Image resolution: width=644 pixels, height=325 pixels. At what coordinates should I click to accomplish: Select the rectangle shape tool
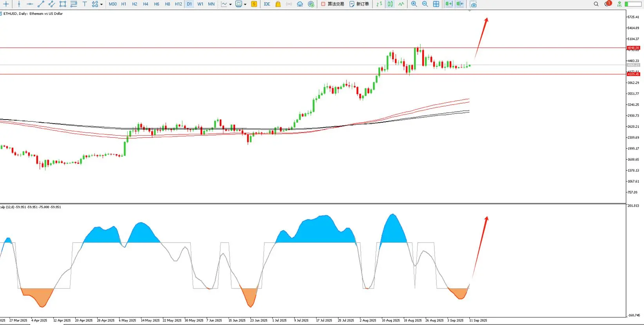click(63, 4)
